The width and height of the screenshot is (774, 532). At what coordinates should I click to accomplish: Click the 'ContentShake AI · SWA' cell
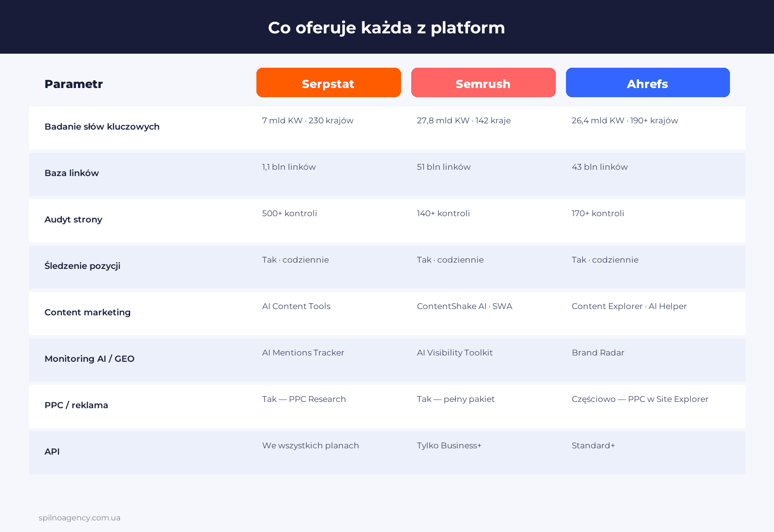tap(464, 306)
